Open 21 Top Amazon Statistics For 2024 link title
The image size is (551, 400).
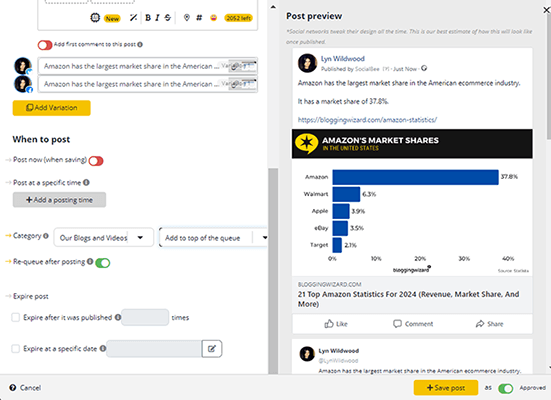[x=408, y=299]
